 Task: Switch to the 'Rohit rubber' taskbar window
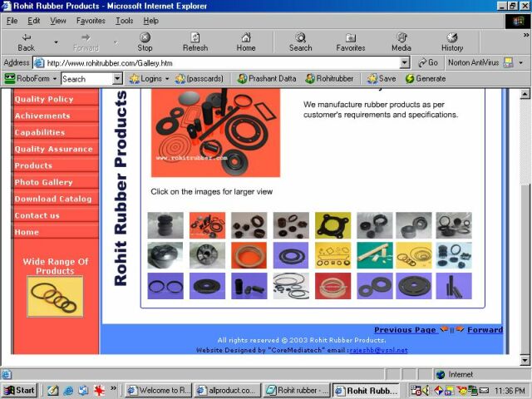click(297, 391)
